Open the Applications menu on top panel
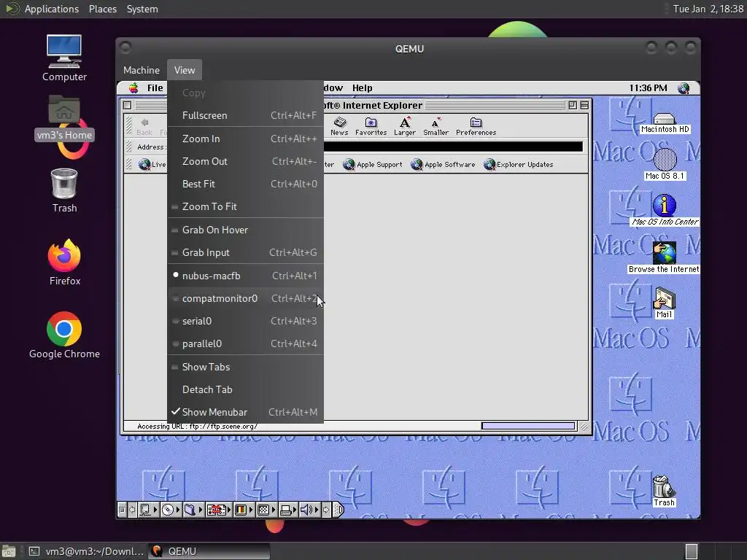 tap(52, 9)
